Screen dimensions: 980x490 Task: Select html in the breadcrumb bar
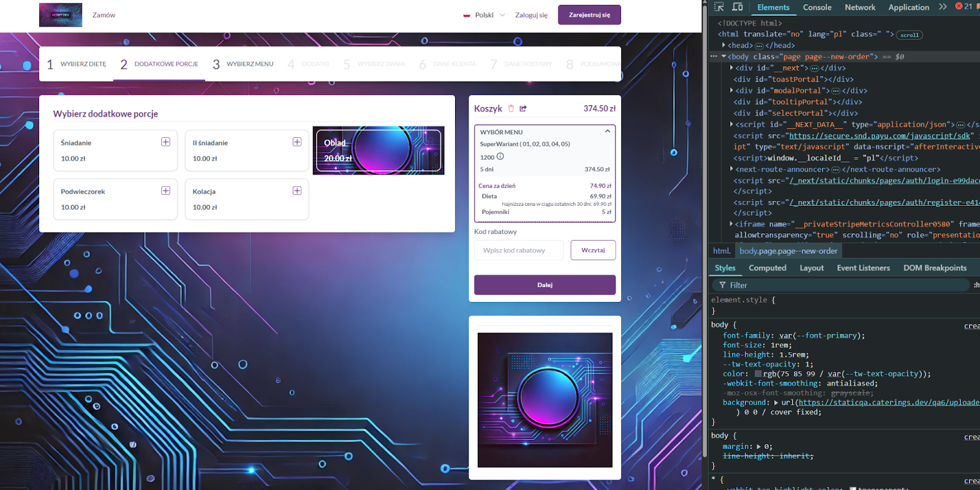[722, 251]
